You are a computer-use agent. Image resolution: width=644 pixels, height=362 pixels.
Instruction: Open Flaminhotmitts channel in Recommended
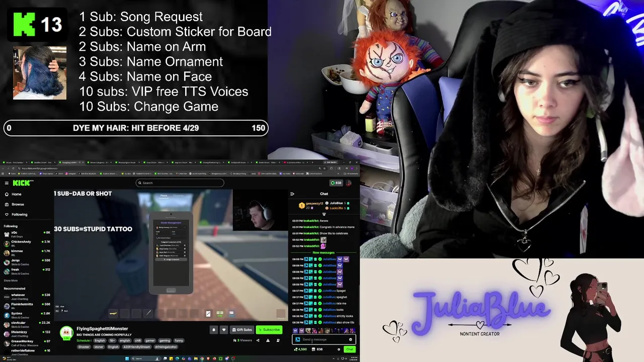click(x=26, y=305)
